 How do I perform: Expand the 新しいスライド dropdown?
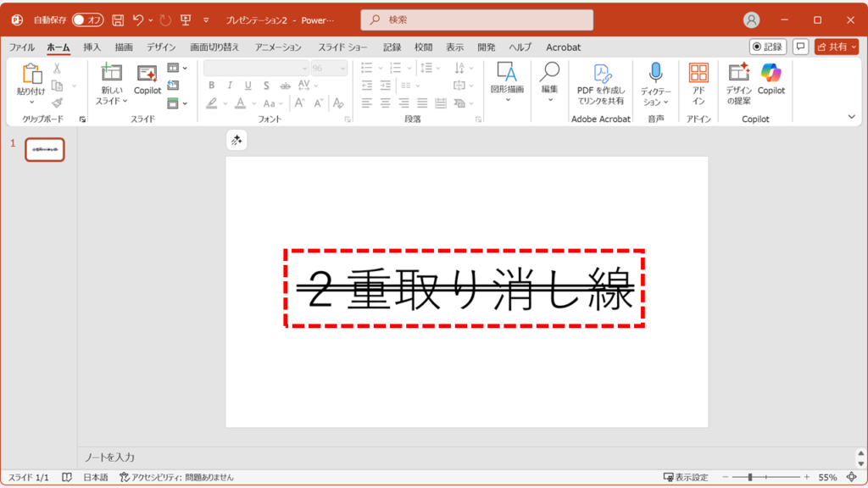[112, 101]
